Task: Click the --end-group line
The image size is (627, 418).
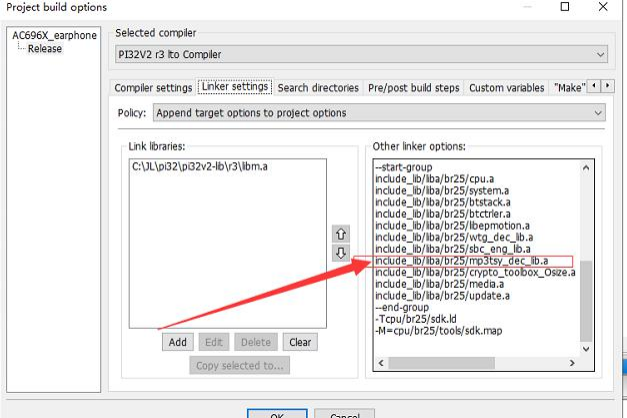Action: pos(402,308)
